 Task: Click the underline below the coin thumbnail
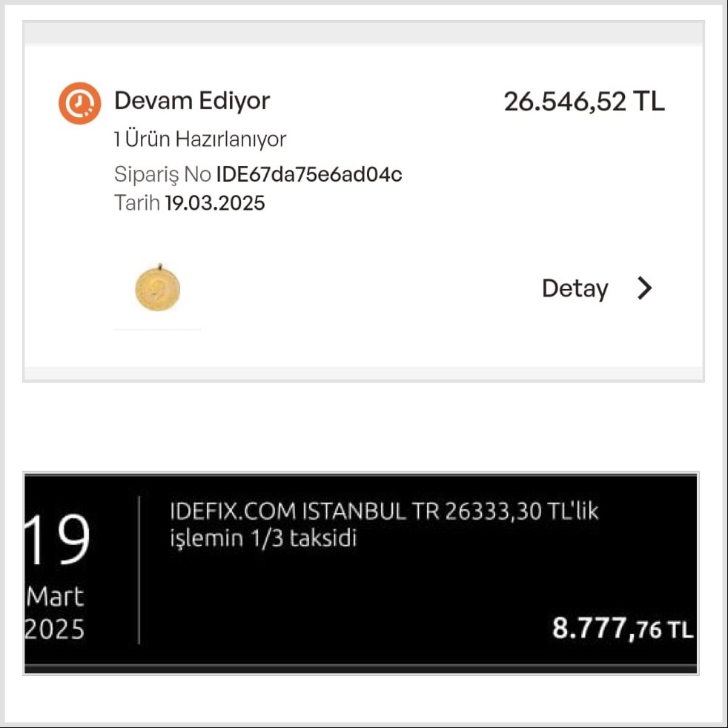(157, 329)
